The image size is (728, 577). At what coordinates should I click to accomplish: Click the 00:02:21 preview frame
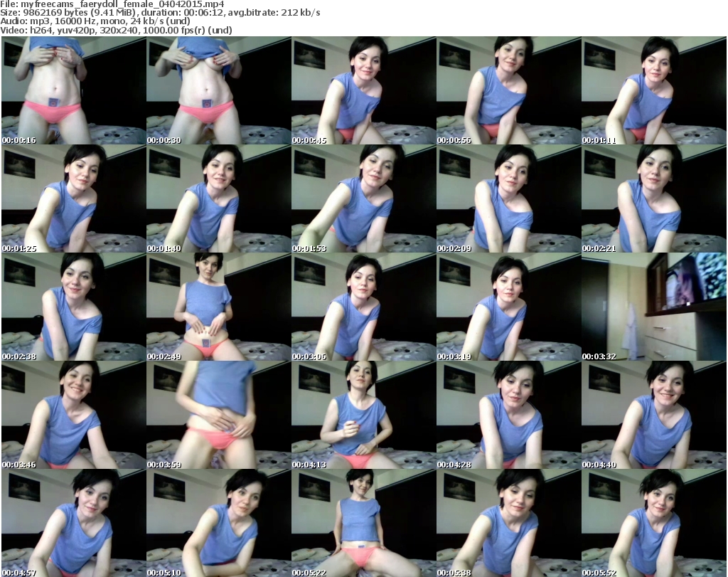coord(654,198)
